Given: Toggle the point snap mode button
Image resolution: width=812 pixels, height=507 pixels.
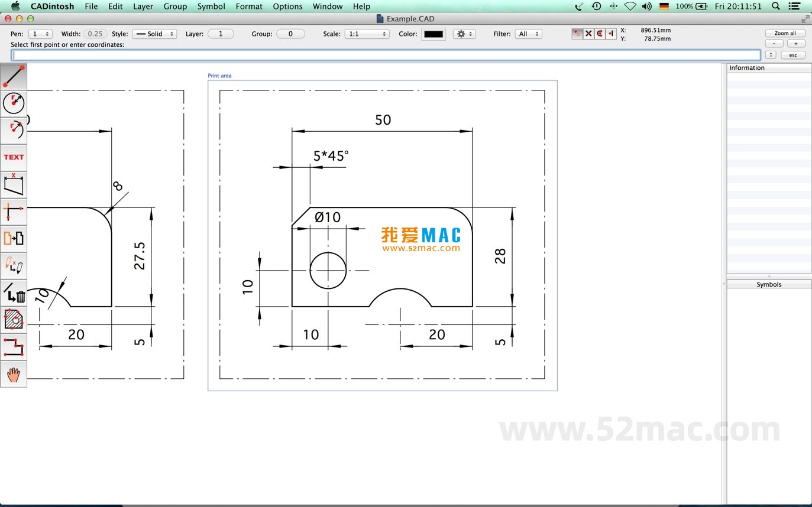Looking at the screenshot, I should (577, 34).
